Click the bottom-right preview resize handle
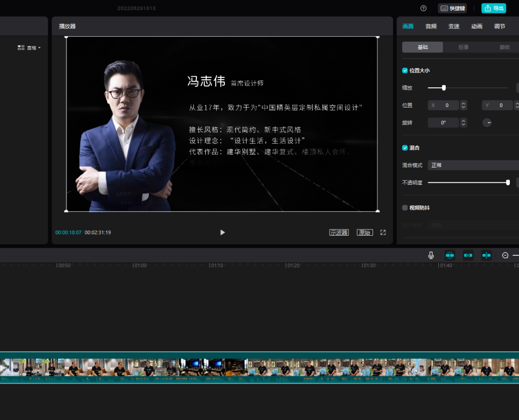This screenshot has height=420, width=519. (x=378, y=211)
